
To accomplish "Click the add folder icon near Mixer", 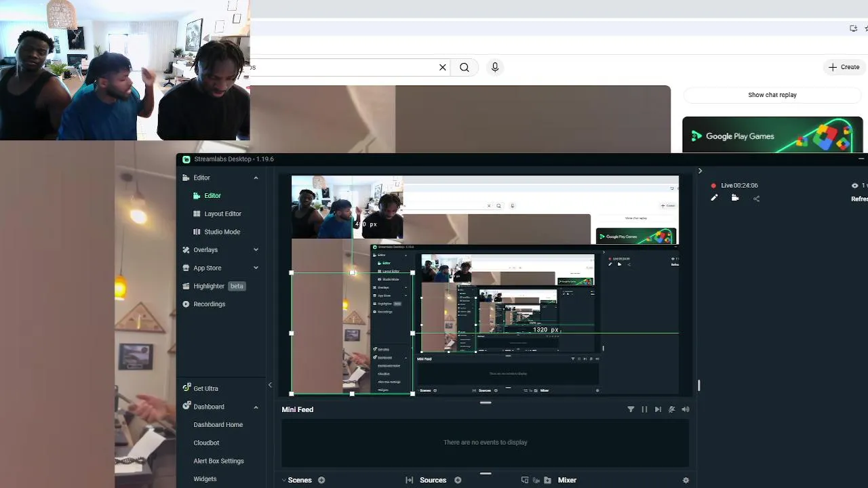I will coord(547,480).
